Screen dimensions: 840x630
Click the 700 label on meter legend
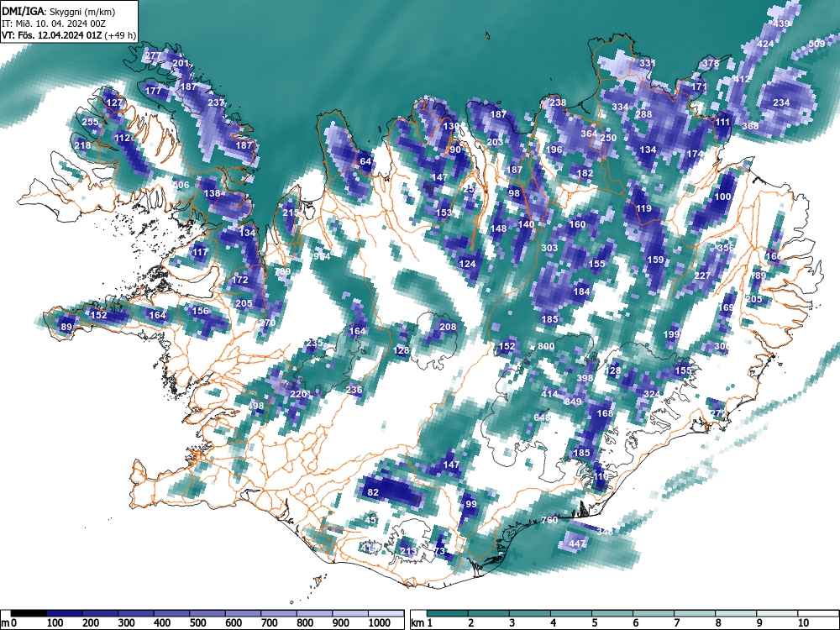pyautogui.click(x=269, y=623)
